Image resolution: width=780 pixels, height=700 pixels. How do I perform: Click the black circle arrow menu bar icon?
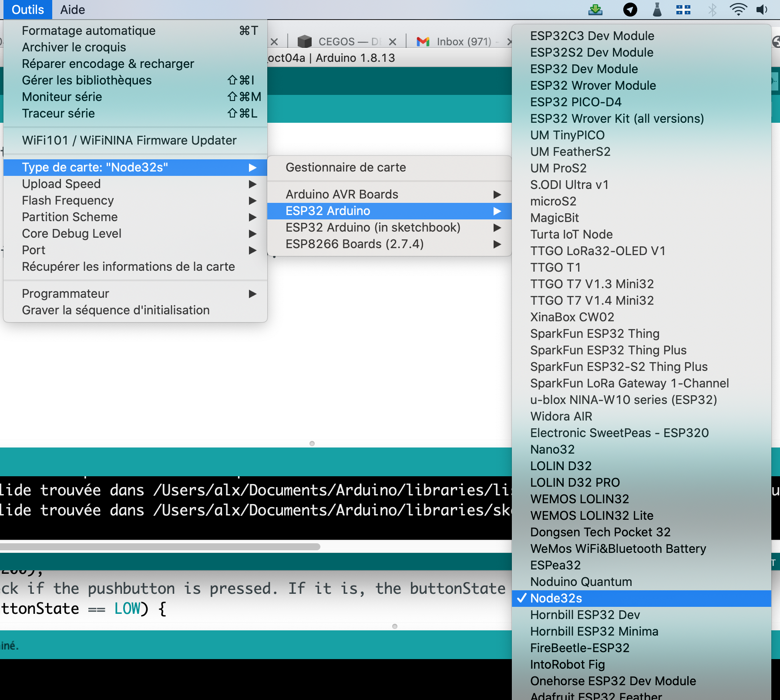[x=630, y=10]
